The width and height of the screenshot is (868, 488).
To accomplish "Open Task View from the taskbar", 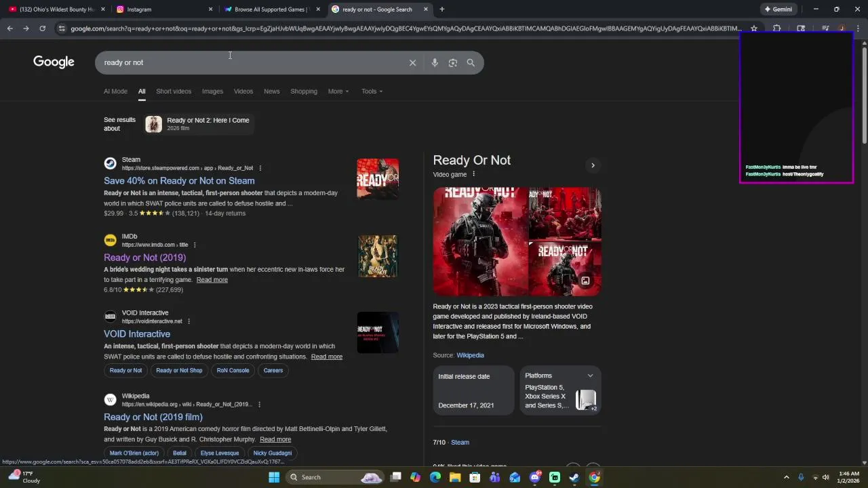I will (395, 477).
